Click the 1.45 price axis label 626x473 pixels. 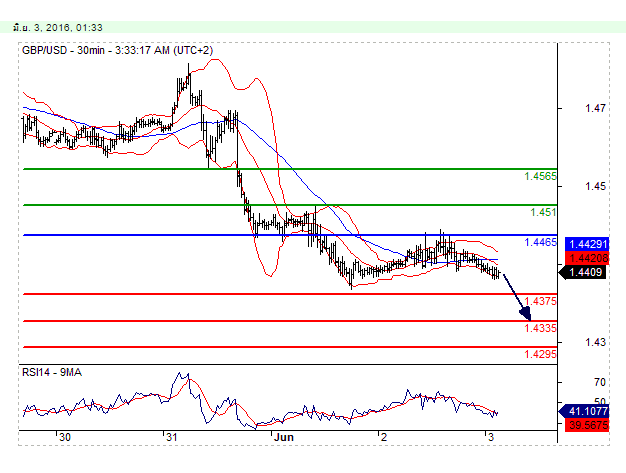(x=595, y=186)
